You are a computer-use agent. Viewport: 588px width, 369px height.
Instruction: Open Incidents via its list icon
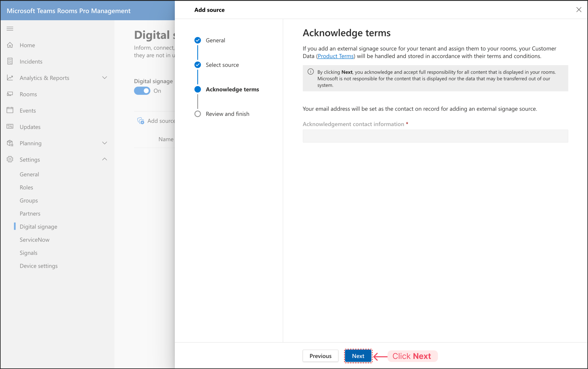point(10,61)
